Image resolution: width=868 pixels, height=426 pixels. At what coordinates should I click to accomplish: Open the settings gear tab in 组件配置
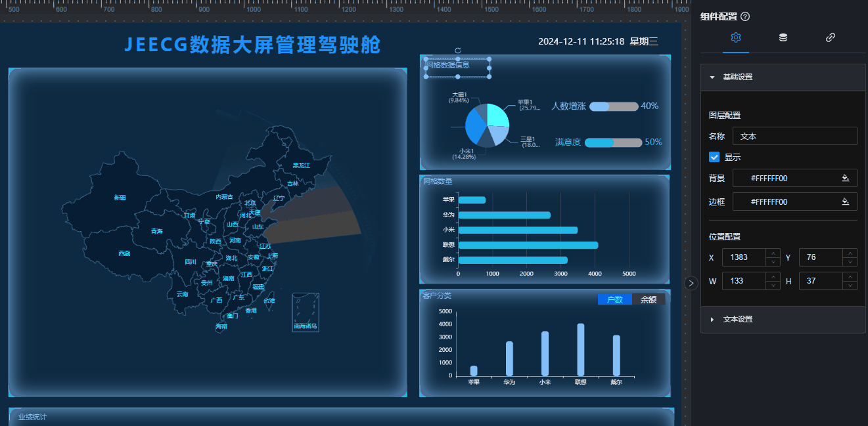coord(736,38)
